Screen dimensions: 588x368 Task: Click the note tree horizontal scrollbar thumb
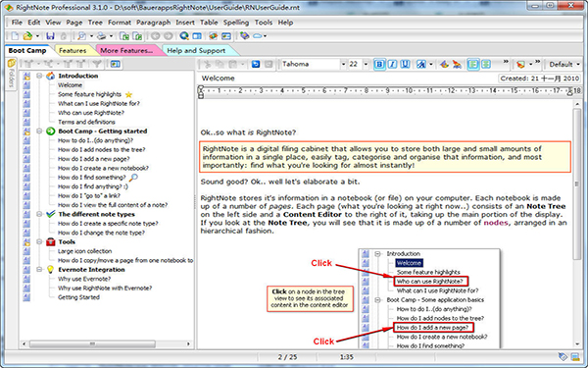pyautogui.click(x=92, y=343)
